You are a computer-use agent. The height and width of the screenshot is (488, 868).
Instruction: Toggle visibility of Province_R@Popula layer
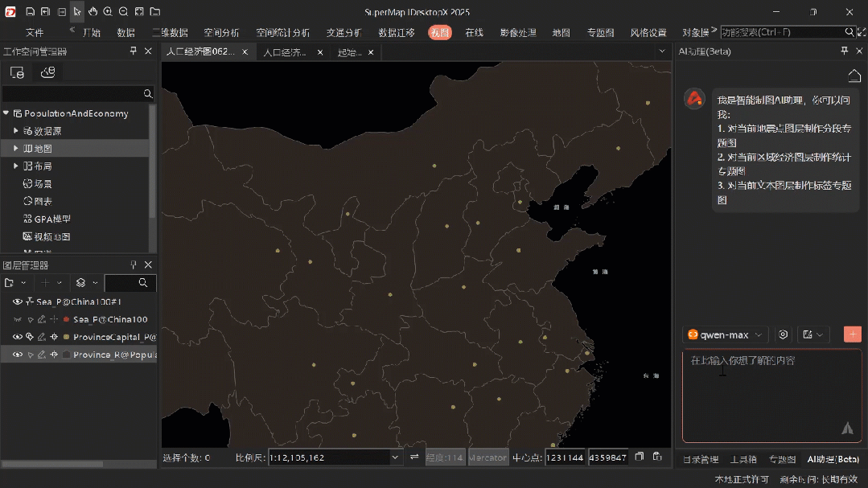click(x=18, y=354)
